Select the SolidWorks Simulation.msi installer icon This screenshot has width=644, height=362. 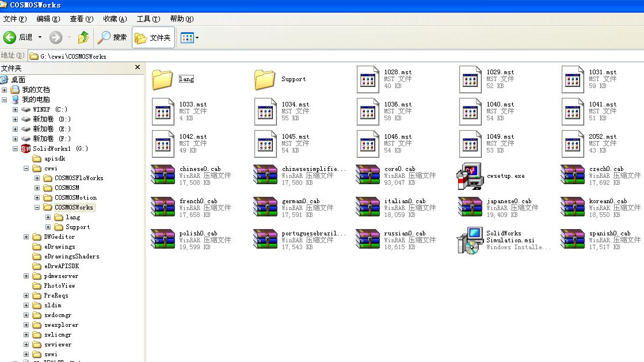(x=470, y=241)
